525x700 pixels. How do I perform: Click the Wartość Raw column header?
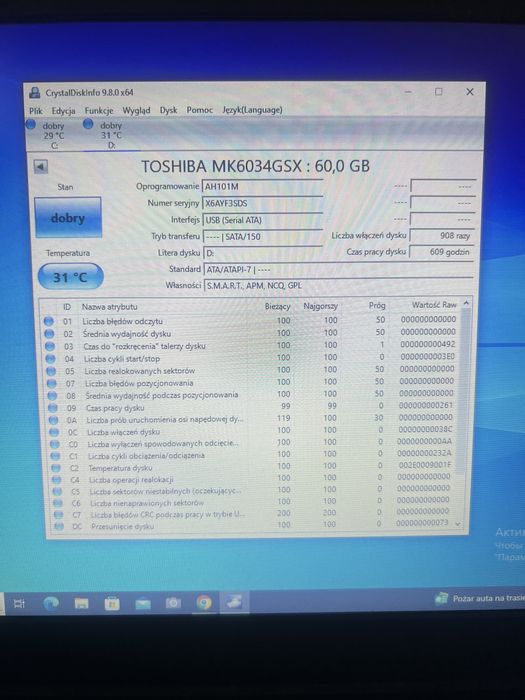pyautogui.click(x=433, y=304)
